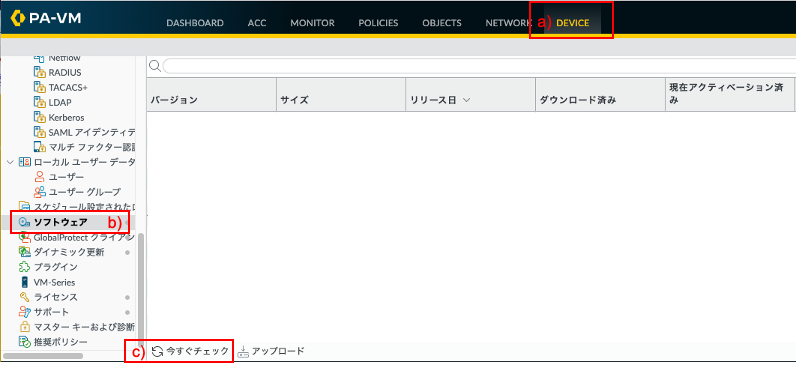Click the search magnifier icon
The image size is (796, 371).
(155, 66)
